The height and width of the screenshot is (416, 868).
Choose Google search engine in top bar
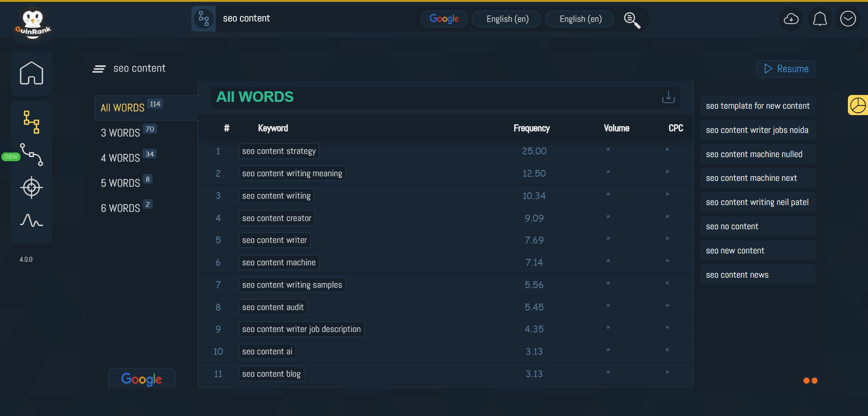[444, 19]
